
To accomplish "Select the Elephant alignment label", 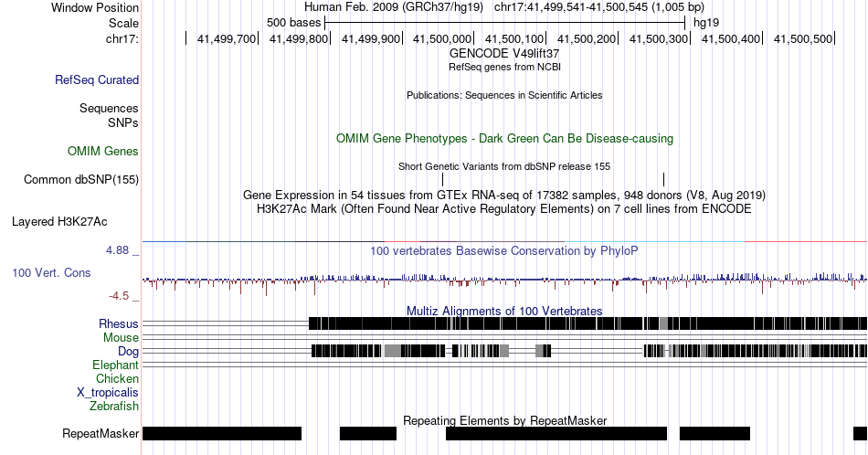I will coord(116,365).
